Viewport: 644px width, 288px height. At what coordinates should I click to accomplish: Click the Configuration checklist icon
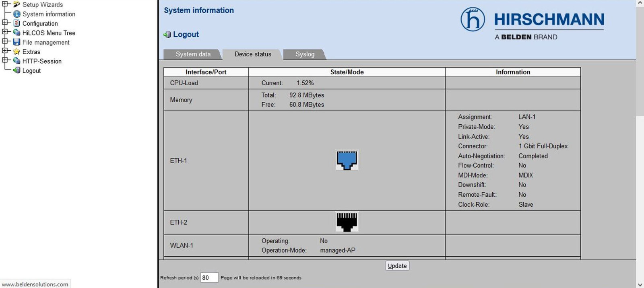tap(17, 23)
